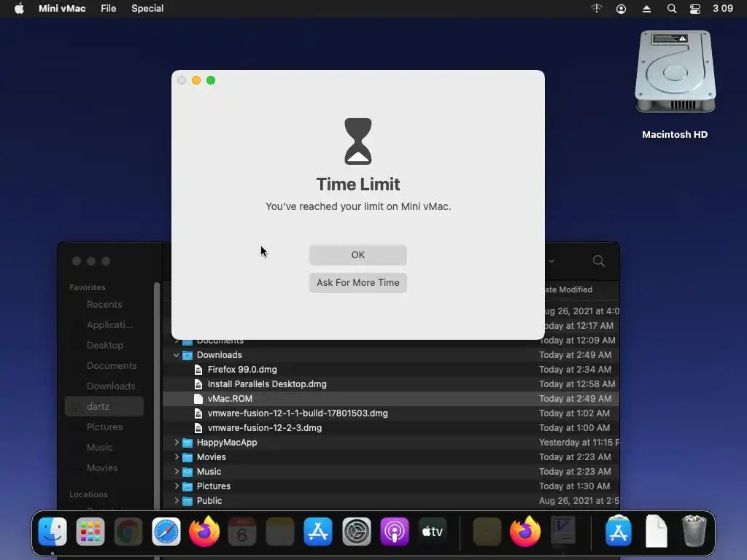
Task: Expand the Music folder in Finder list
Action: pyautogui.click(x=177, y=472)
